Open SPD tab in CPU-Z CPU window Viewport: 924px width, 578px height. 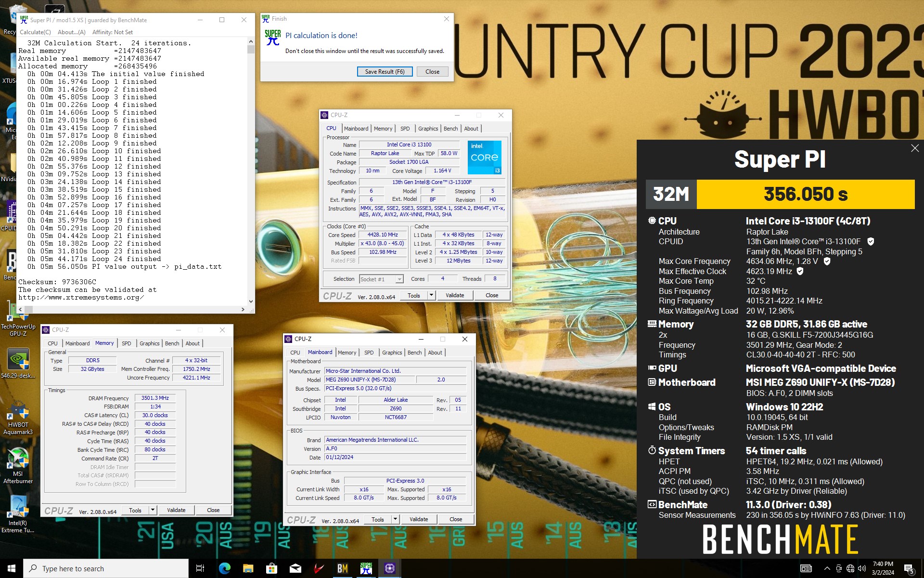point(405,129)
